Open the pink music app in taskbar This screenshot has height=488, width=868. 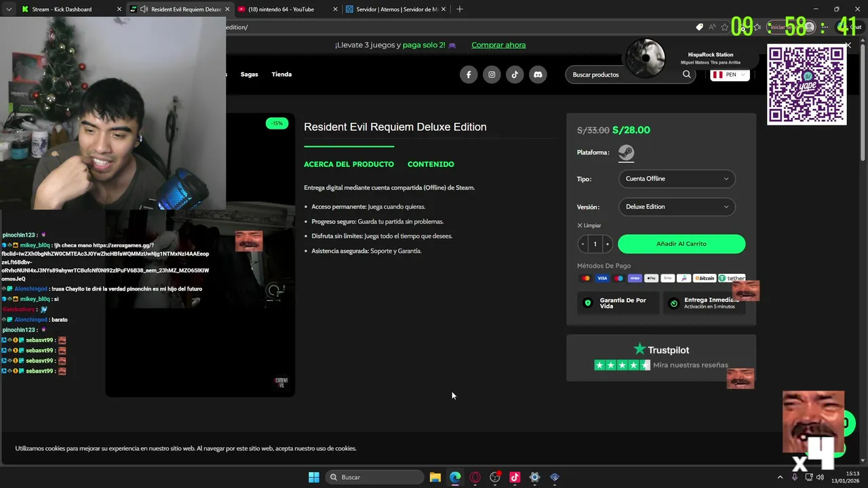point(515,477)
